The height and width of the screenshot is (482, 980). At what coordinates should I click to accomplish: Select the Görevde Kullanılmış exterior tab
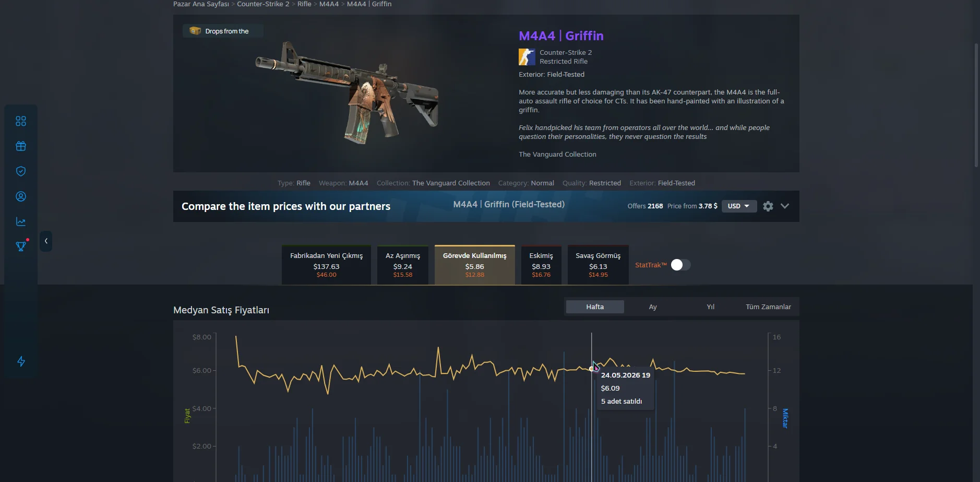point(475,265)
